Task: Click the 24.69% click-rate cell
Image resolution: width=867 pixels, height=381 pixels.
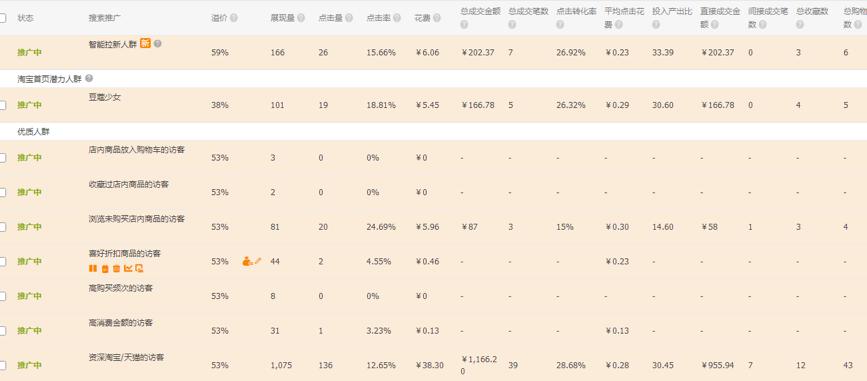Action: click(x=381, y=227)
